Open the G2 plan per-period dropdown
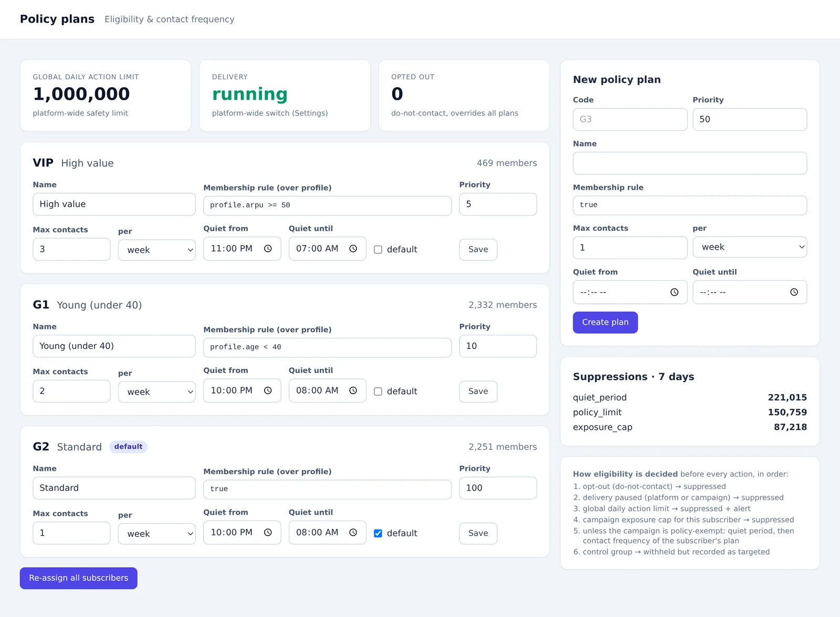The height and width of the screenshot is (617, 840). coord(157,534)
